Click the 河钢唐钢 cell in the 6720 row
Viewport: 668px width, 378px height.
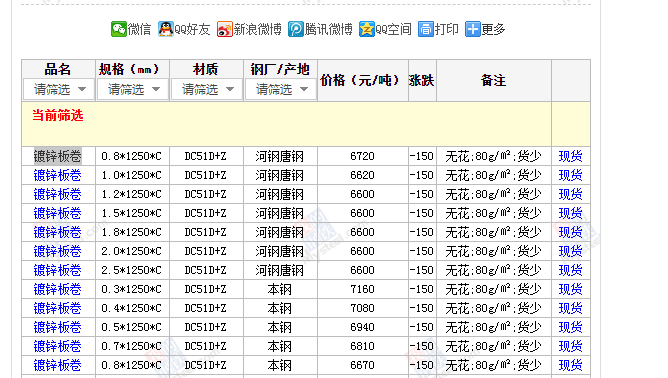pos(279,156)
